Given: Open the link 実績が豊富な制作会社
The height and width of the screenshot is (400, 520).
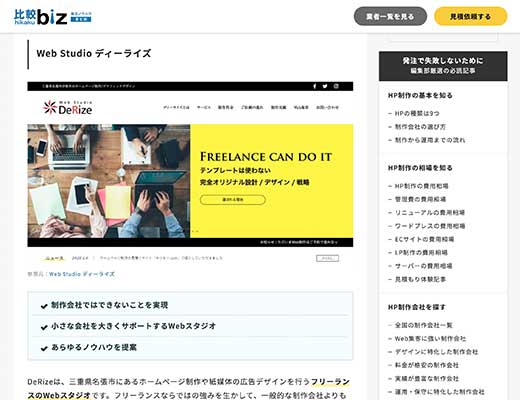Looking at the screenshot, I should click(x=427, y=378).
